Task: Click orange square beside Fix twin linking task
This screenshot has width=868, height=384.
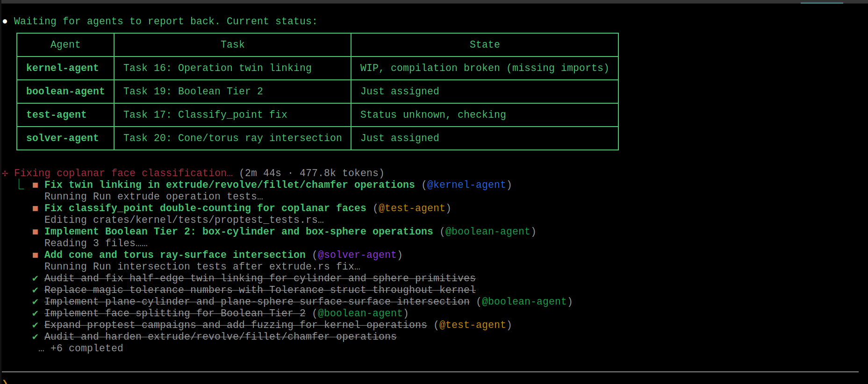Action: tap(36, 185)
